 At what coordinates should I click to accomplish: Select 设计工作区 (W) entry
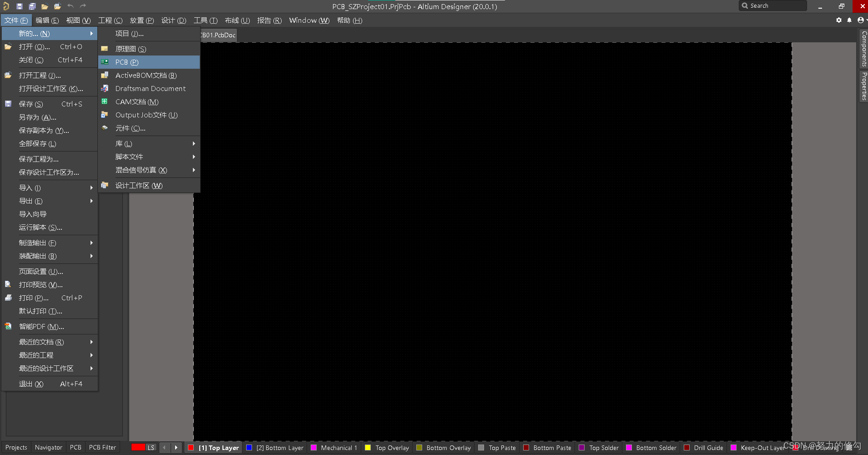tap(149, 185)
